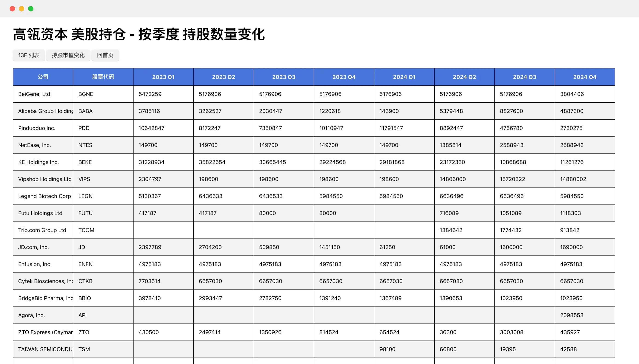Click the FUTU ticker cell

[103, 213]
